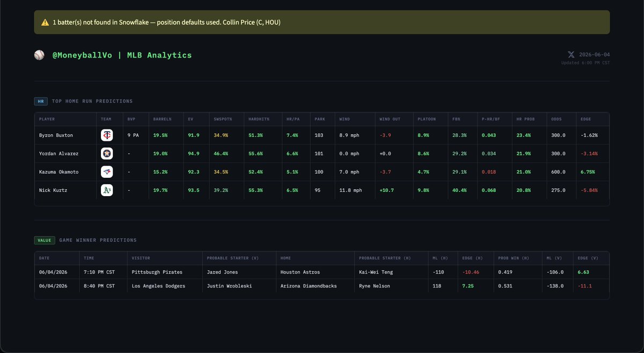
Task: Select player name Nick Kurtz
Action: [x=52, y=190]
